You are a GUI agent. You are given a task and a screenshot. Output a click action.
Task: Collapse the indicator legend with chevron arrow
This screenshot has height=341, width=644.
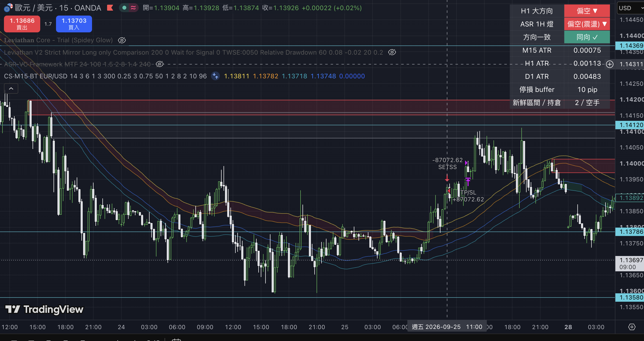(x=11, y=88)
